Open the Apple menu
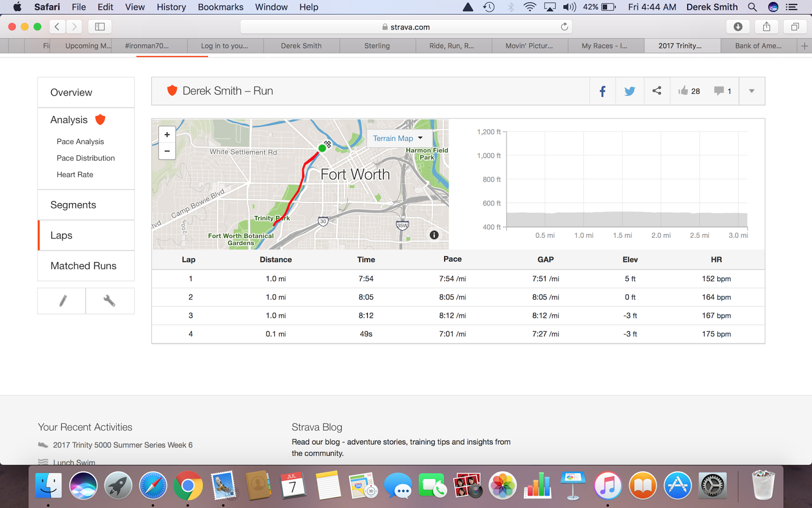This screenshot has width=812, height=508. pos(17,7)
